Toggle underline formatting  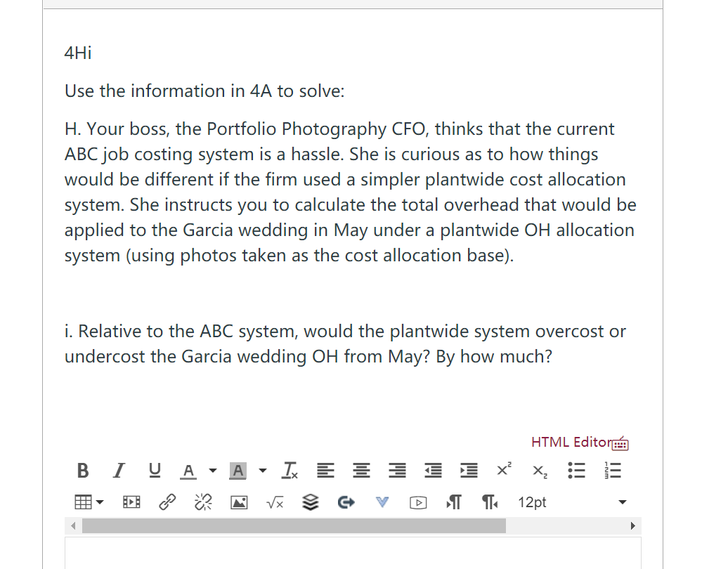[154, 470]
